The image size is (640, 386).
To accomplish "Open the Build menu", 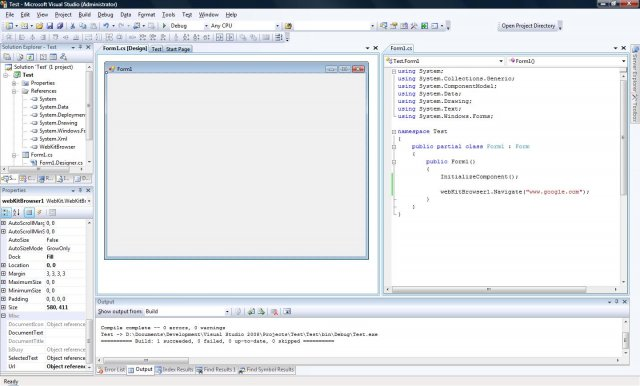I will [84, 15].
